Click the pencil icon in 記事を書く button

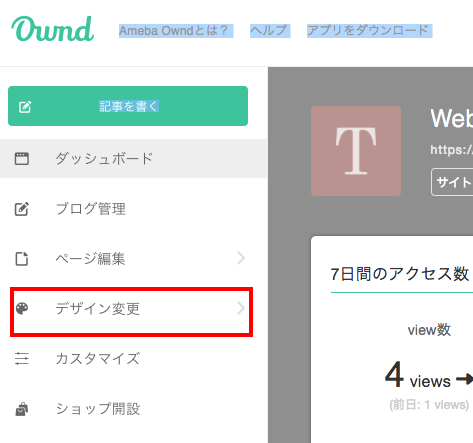pyautogui.click(x=25, y=107)
